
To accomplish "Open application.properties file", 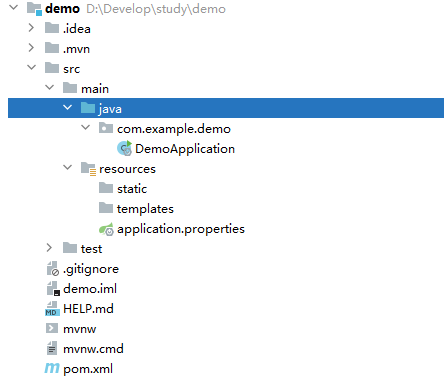I will [x=181, y=229].
